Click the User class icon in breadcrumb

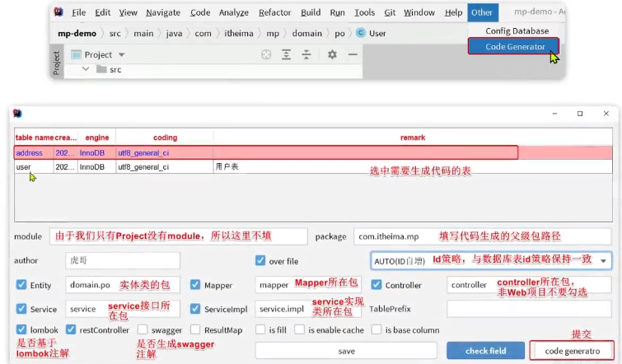(361, 33)
